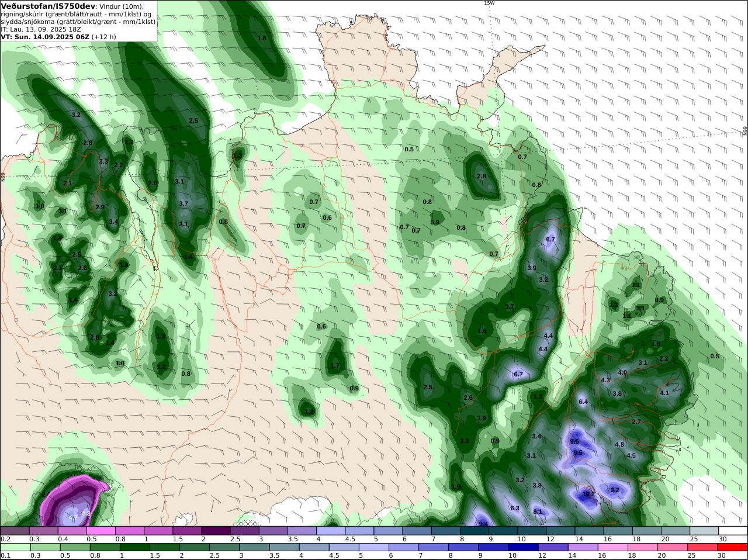
Task: Click the 2.7 precipitation value
Action: (637, 422)
